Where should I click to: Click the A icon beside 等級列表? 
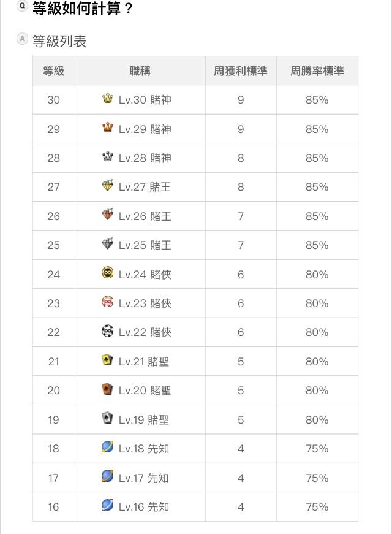pyautogui.click(x=22, y=39)
